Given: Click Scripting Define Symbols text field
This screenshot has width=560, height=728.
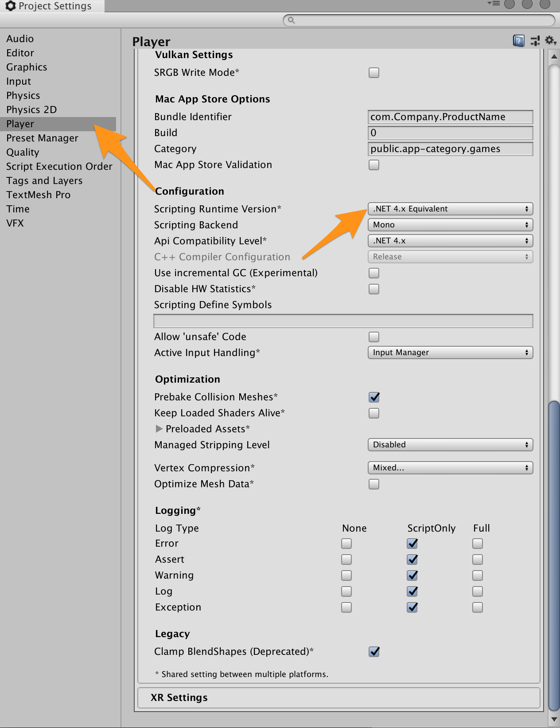Looking at the screenshot, I should tap(343, 321).
